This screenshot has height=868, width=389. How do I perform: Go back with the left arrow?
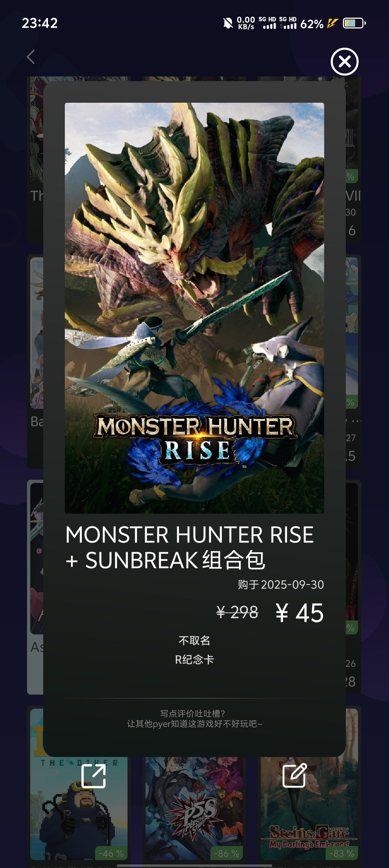pyautogui.click(x=31, y=57)
